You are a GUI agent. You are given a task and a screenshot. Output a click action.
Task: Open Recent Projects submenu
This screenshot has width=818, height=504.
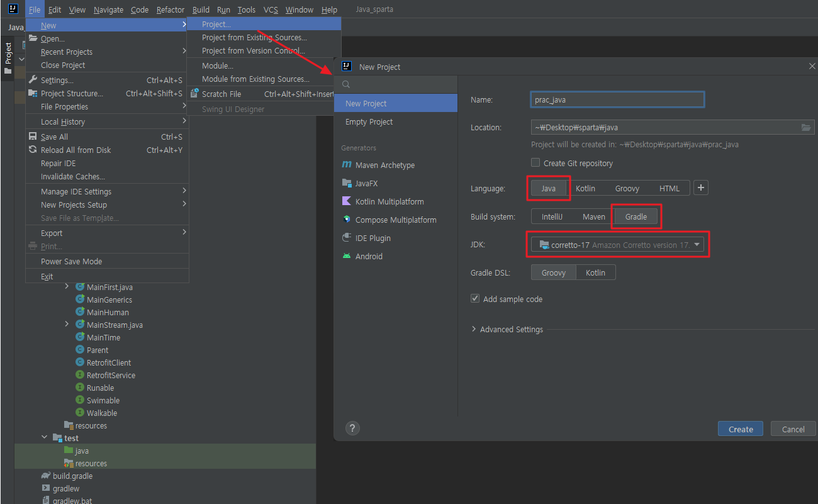107,52
